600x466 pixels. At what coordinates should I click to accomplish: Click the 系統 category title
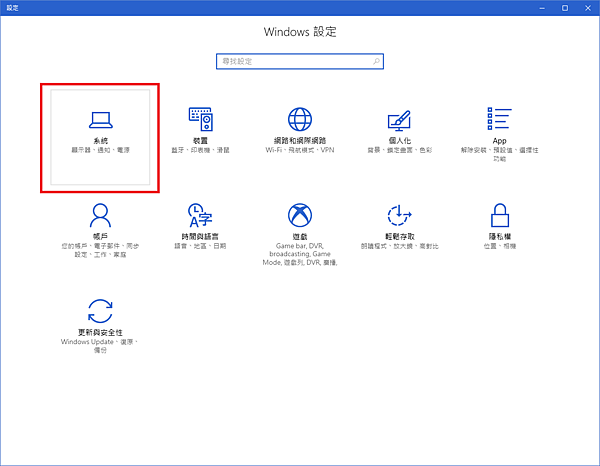coord(101,140)
